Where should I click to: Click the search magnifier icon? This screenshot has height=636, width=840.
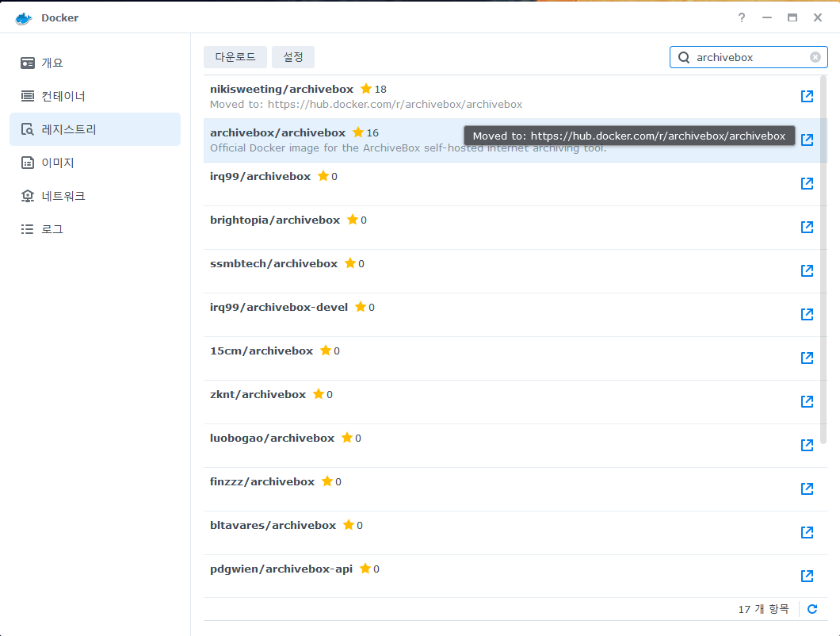click(x=684, y=57)
